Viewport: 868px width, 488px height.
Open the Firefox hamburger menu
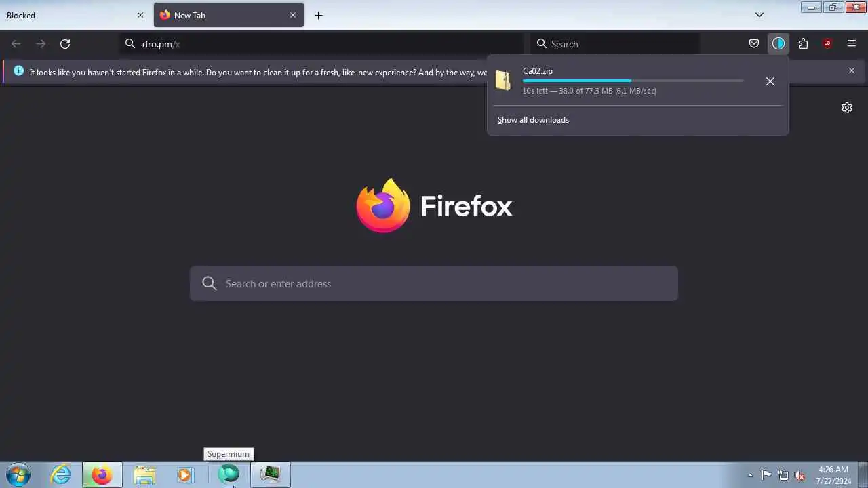tap(852, 44)
